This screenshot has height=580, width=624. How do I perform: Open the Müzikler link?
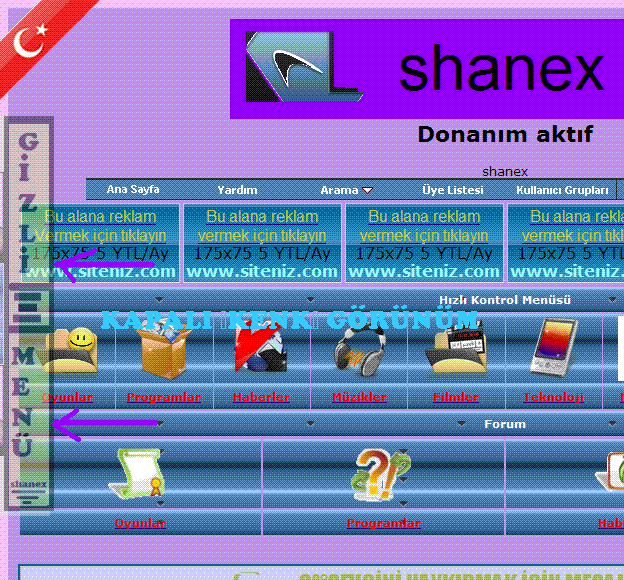359,397
